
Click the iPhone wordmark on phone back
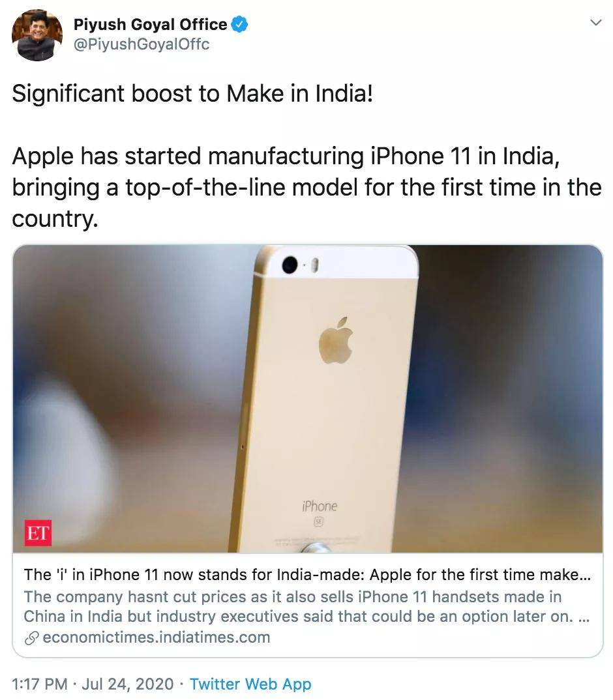click(x=320, y=506)
